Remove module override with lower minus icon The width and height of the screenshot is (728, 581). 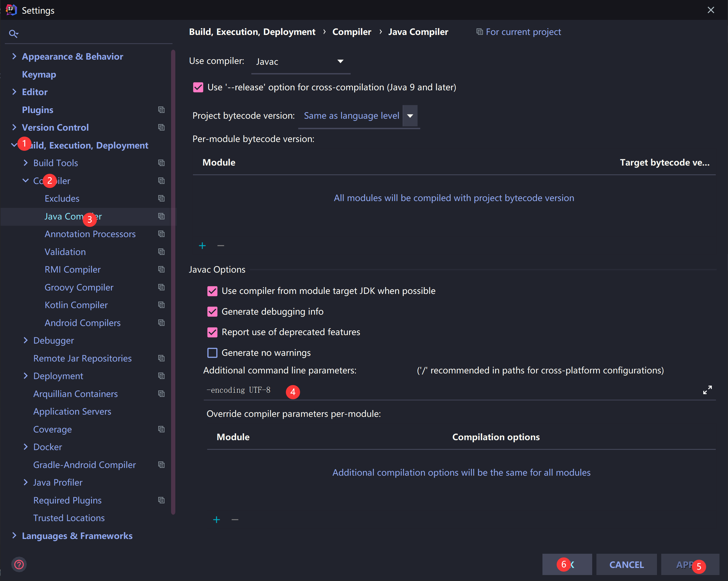(x=235, y=520)
